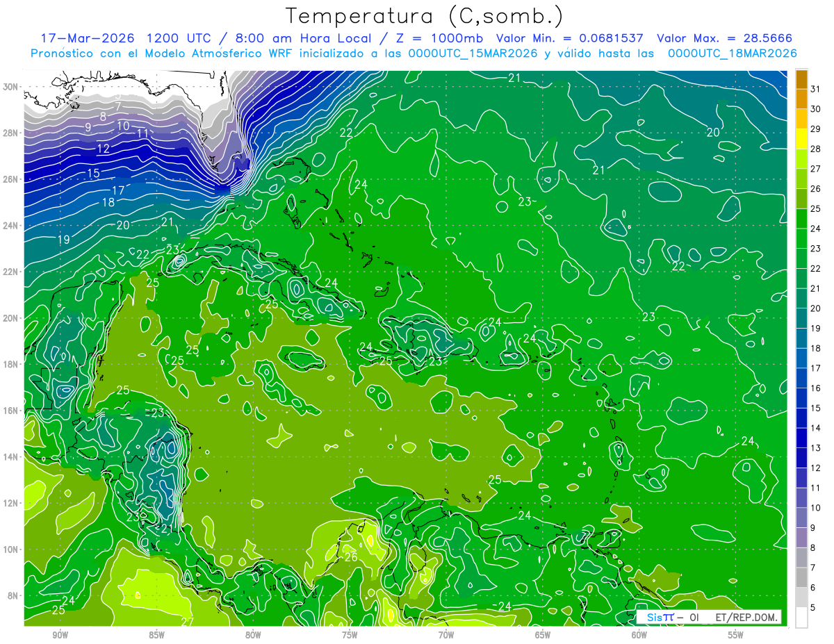Click the '26N' latitude axis label
The height and width of the screenshot is (644, 834).
[11, 179]
